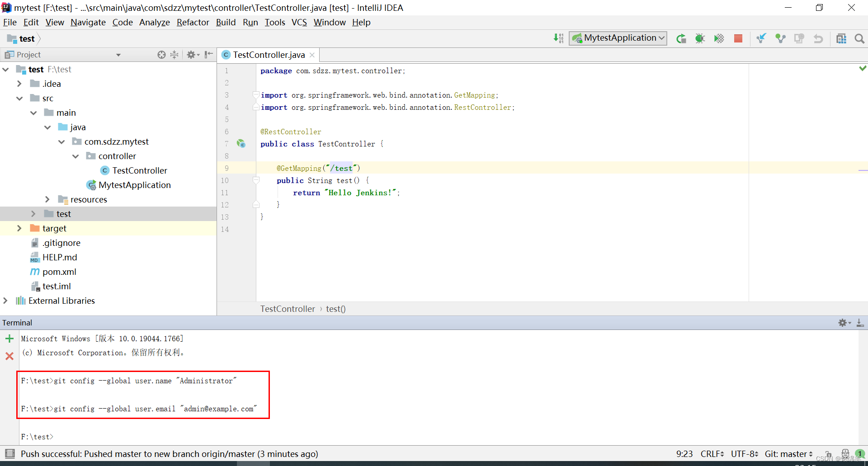Close terminal session with red X

click(9, 356)
